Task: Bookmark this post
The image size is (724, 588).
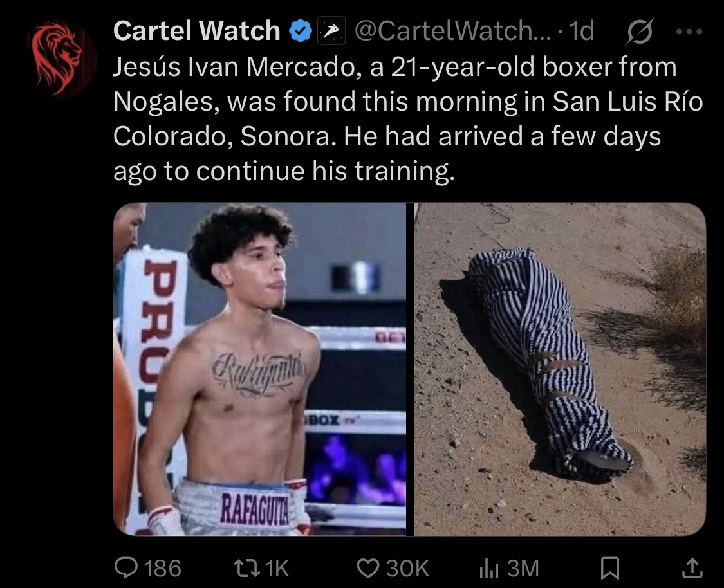Action: point(609,567)
